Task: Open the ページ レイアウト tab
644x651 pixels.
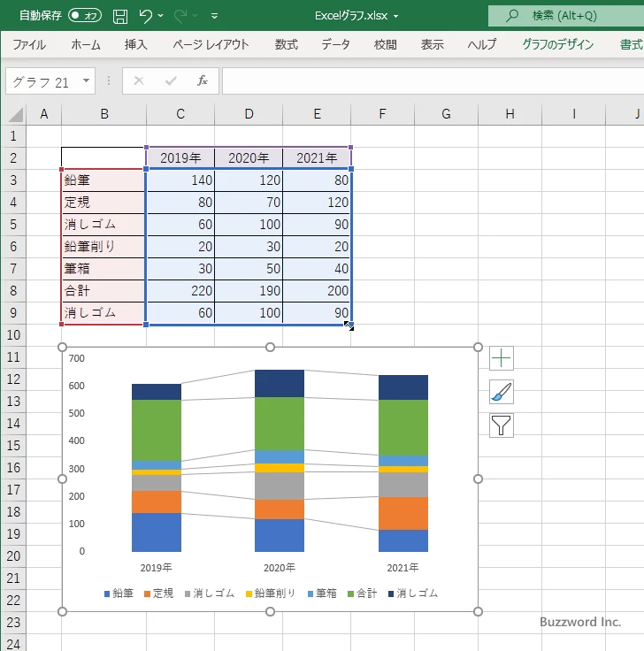Action: 211,44
